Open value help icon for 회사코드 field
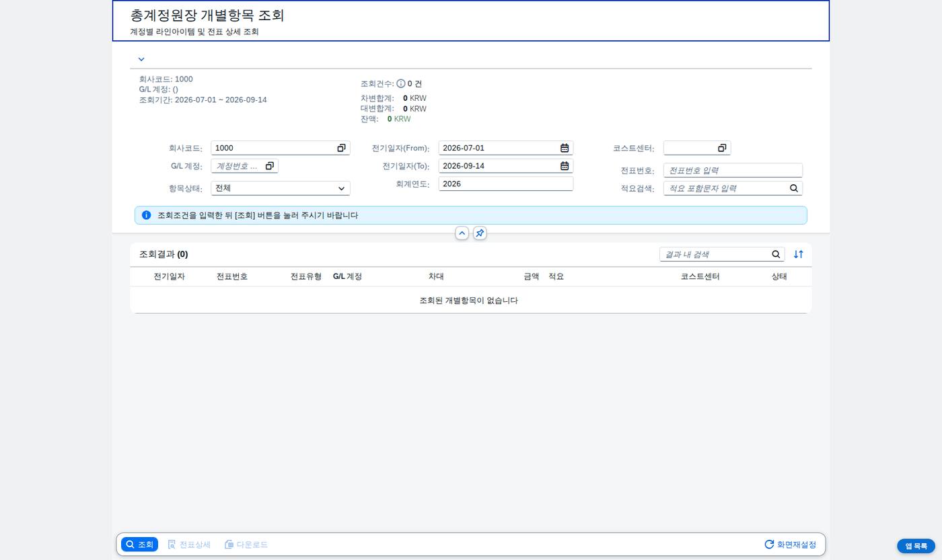 pyautogui.click(x=341, y=148)
